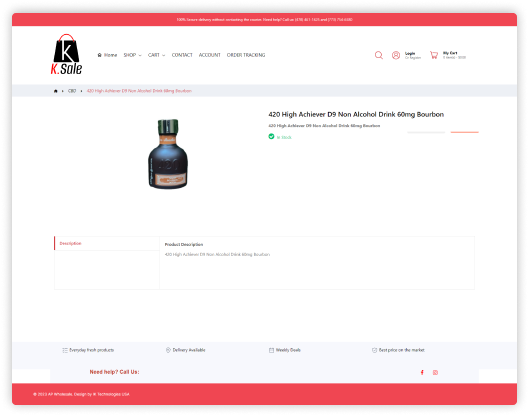This screenshot has height=416, width=529.
Task: Click the user account profile icon
Action: pos(396,55)
